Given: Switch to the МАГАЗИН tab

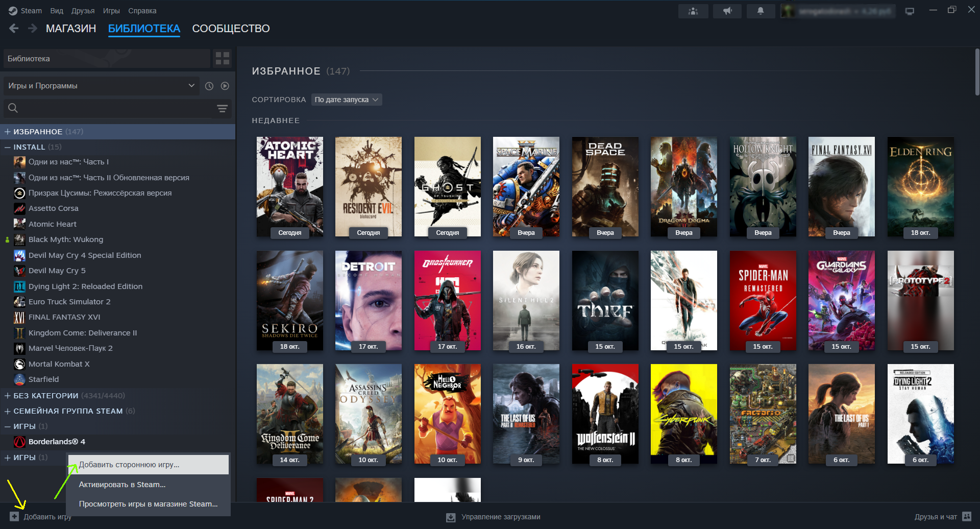Looking at the screenshot, I should pos(71,29).
